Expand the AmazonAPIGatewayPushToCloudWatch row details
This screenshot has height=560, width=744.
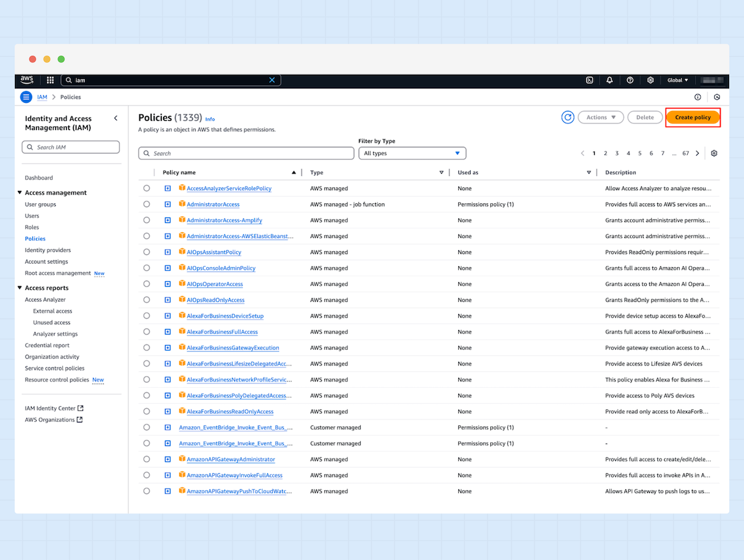pyautogui.click(x=167, y=491)
